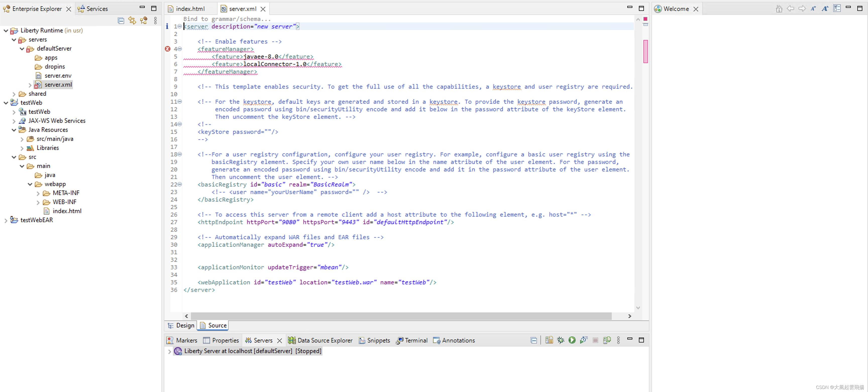Click the Customize Page button on Welcome toolbar
The image size is (868, 392).
tap(837, 9)
